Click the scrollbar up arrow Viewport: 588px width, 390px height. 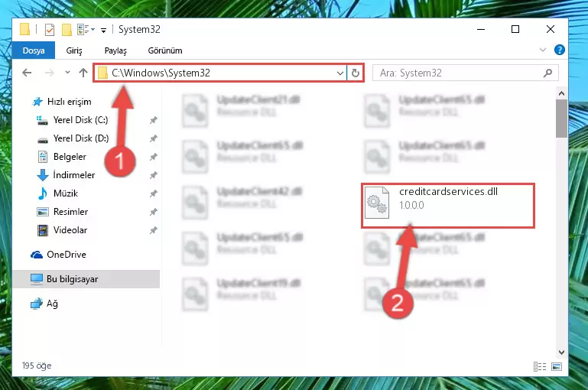561,93
